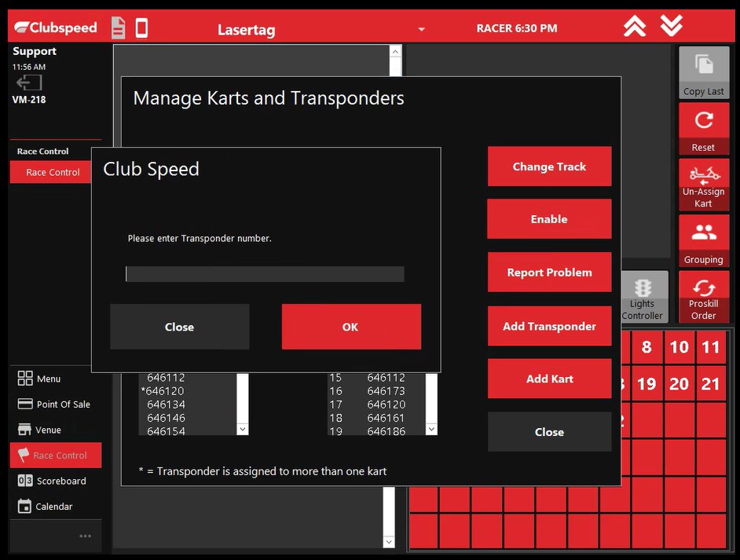Screen dimensions: 740x560
Task: Click down arrow of transponder list scrollbar
Action: click(x=243, y=429)
